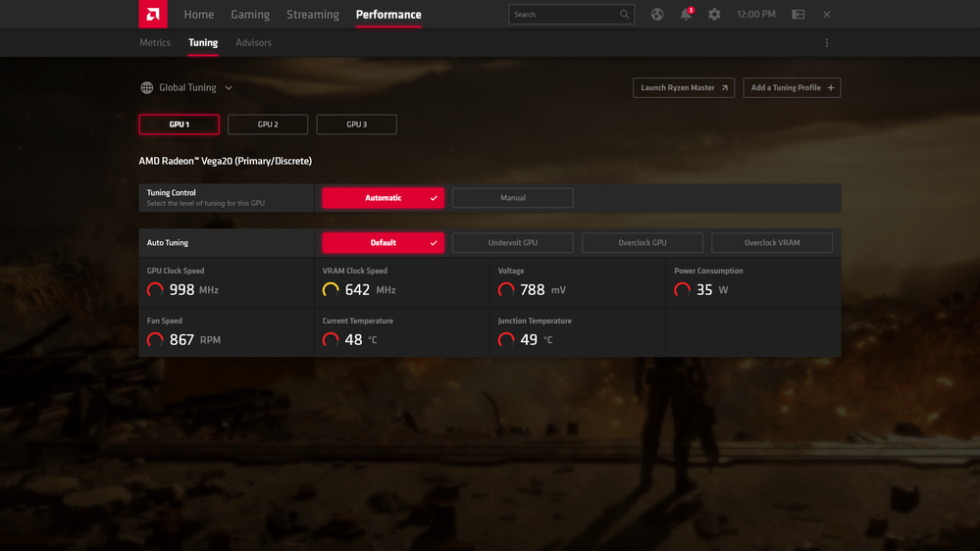Open the settings gear icon
The image size is (980, 551).
pyautogui.click(x=714, y=15)
